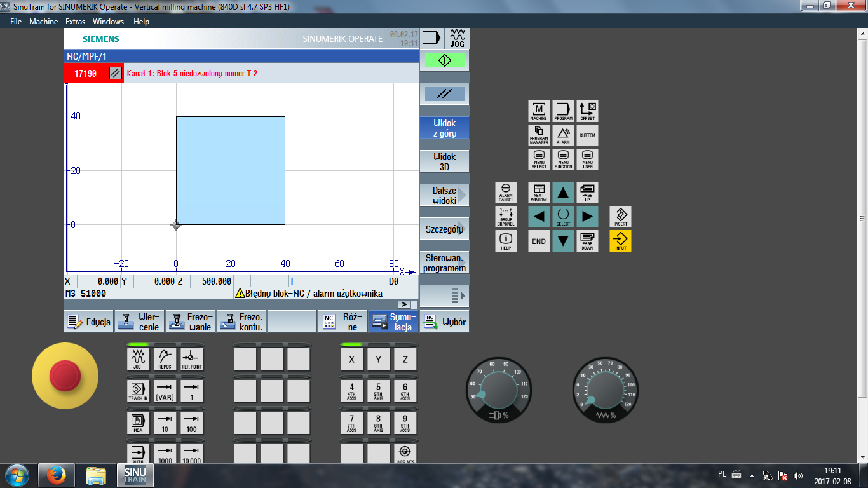Open the Extras menu

[x=75, y=22]
